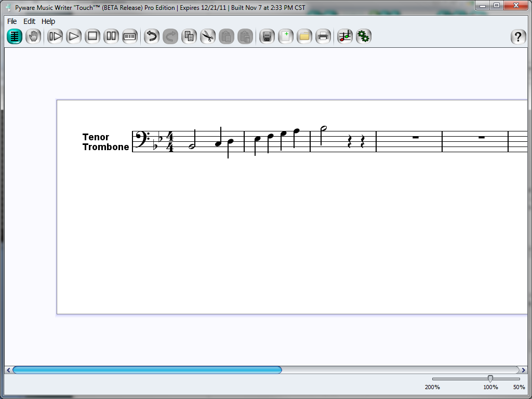
Task: Save the score with the floppy disk icon
Action: tap(267, 36)
